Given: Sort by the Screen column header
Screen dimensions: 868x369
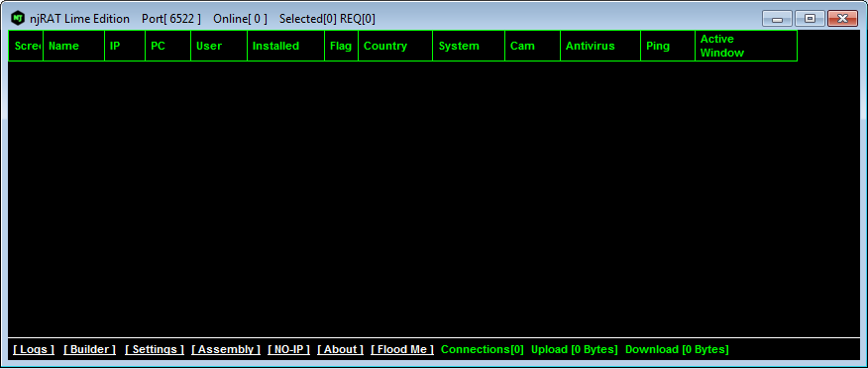Looking at the screenshot, I should pyautogui.click(x=26, y=46).
